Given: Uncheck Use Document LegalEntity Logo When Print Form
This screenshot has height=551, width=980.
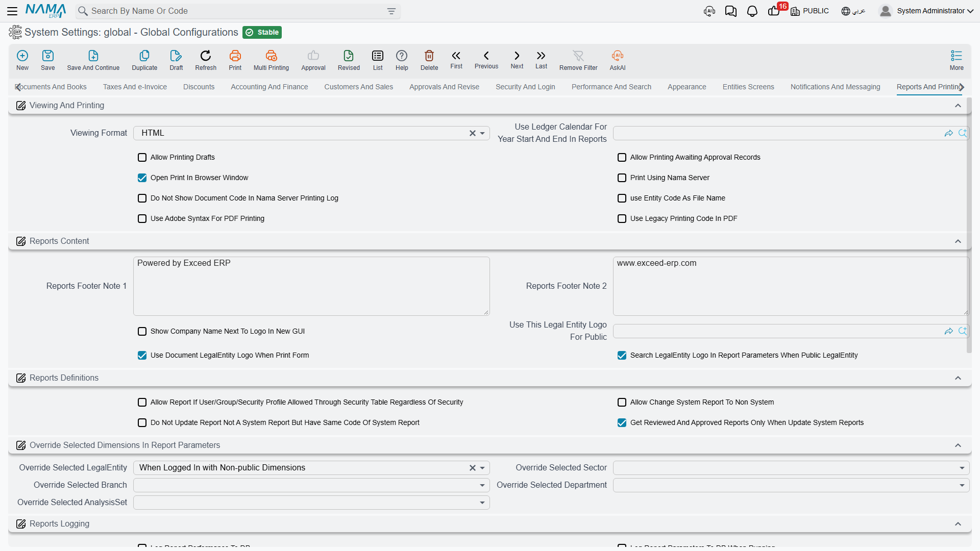Looking at the screenshot, I should (x=142, y=356).
